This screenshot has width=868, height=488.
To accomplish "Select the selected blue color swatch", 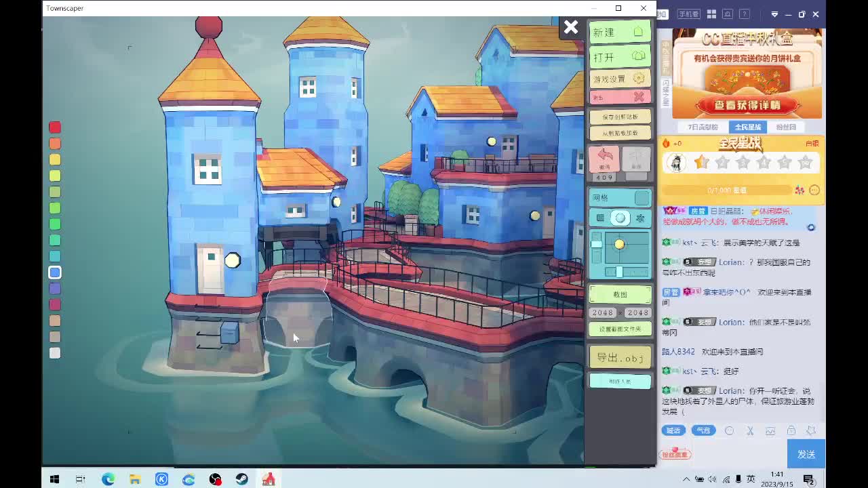I will (55, 272).
